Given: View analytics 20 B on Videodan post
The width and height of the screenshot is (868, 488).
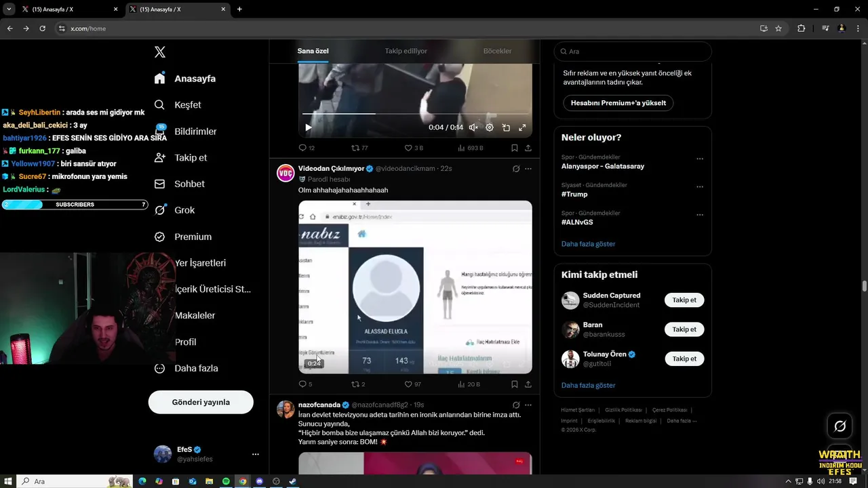Looking at the screenshot, I should [x=469, y=384].
